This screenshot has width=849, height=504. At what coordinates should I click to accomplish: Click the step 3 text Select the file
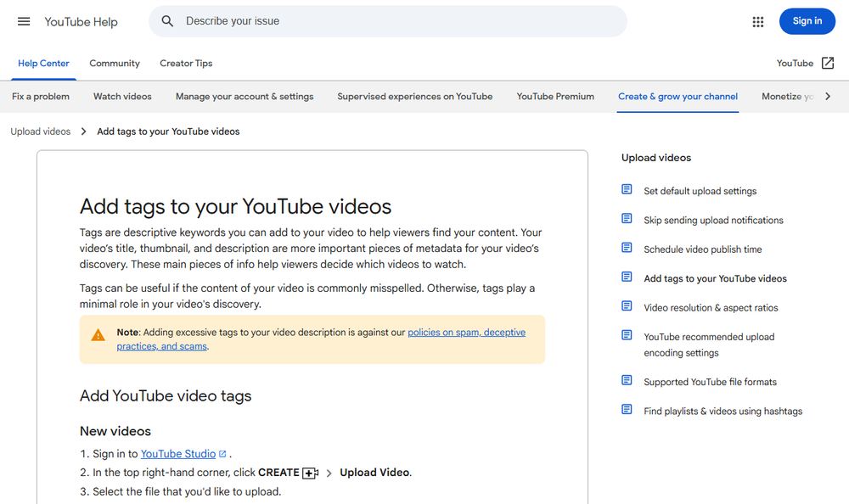(x=187, y=492)
